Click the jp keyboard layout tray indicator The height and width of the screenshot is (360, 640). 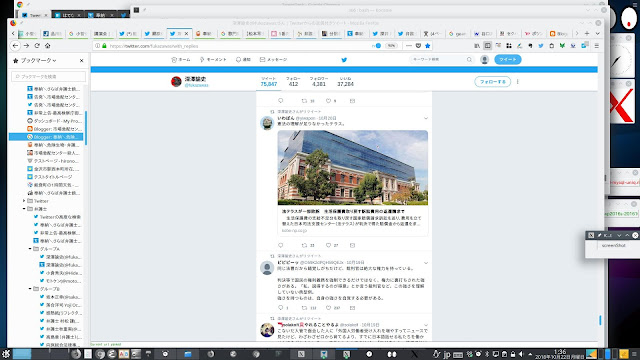447,354
